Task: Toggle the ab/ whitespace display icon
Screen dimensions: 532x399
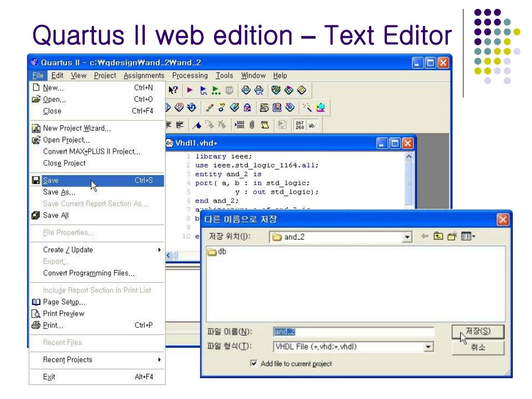Action: [312, 125]
